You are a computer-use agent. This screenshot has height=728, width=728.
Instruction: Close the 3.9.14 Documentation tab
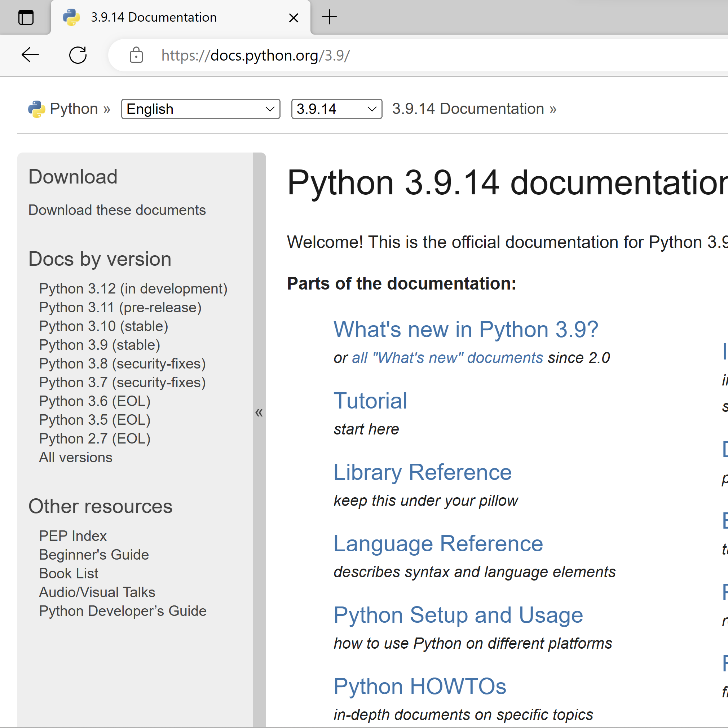tap(294, 18)
